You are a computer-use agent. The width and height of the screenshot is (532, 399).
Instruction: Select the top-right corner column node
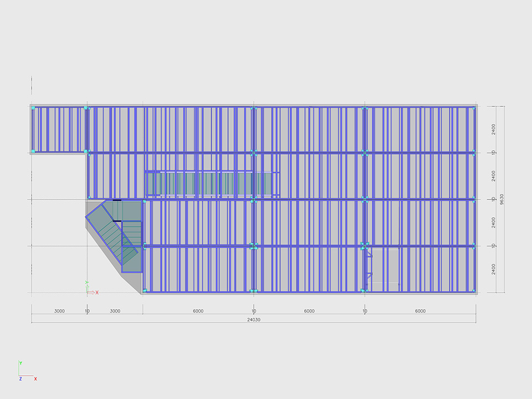[x=474, y=108]
